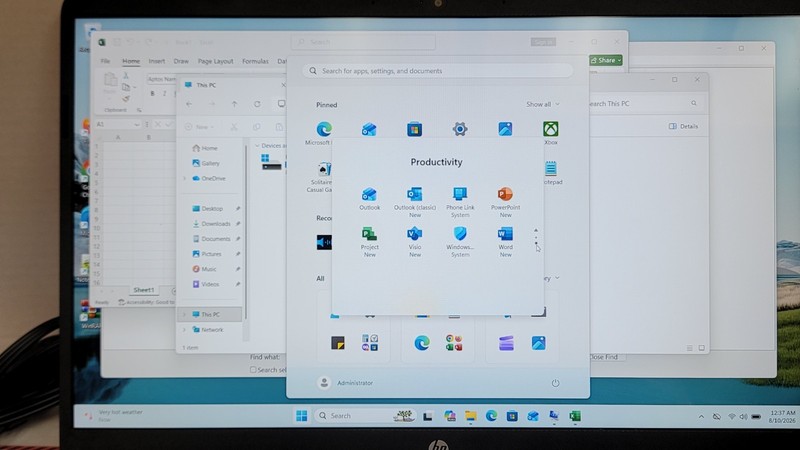Switch to Excel Formulas tab

pyautogui.click(x=255, y=61)
